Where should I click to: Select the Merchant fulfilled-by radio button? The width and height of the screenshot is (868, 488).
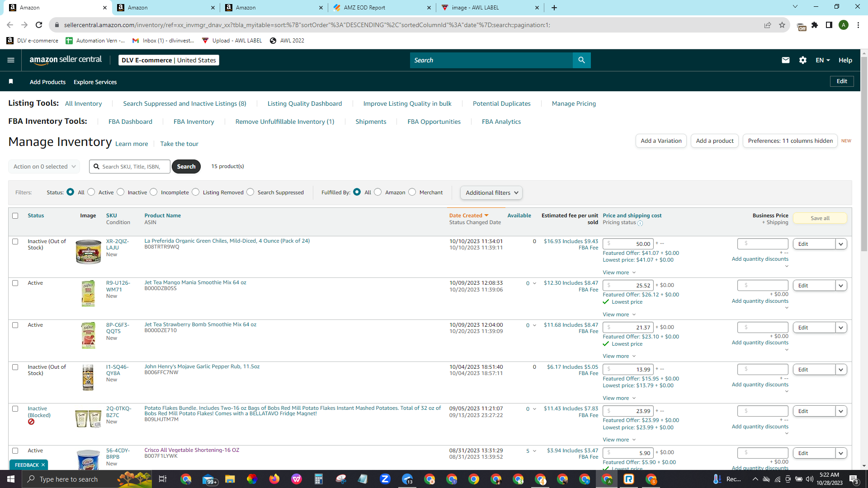click(412, 192)
